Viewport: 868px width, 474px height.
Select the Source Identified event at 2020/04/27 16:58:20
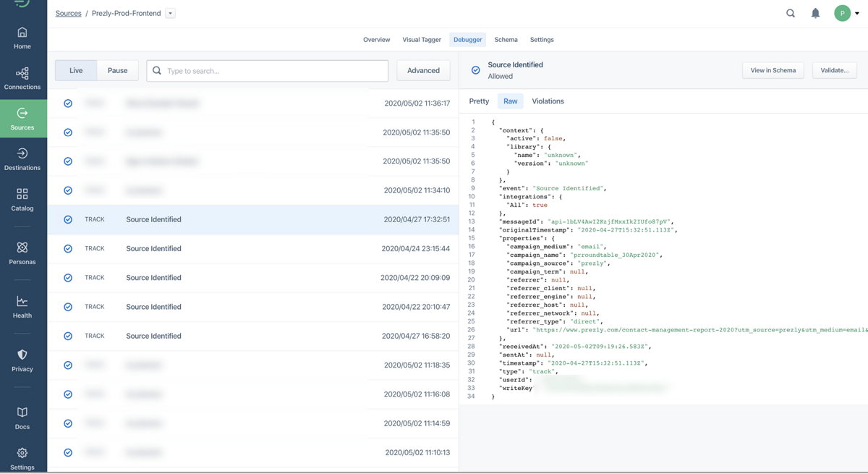point(253,336)
